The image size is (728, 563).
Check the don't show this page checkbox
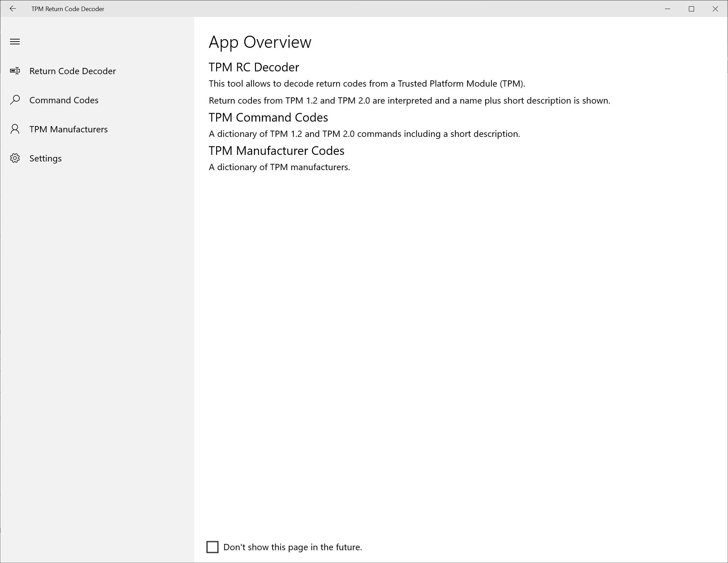[x=212, y=547]
